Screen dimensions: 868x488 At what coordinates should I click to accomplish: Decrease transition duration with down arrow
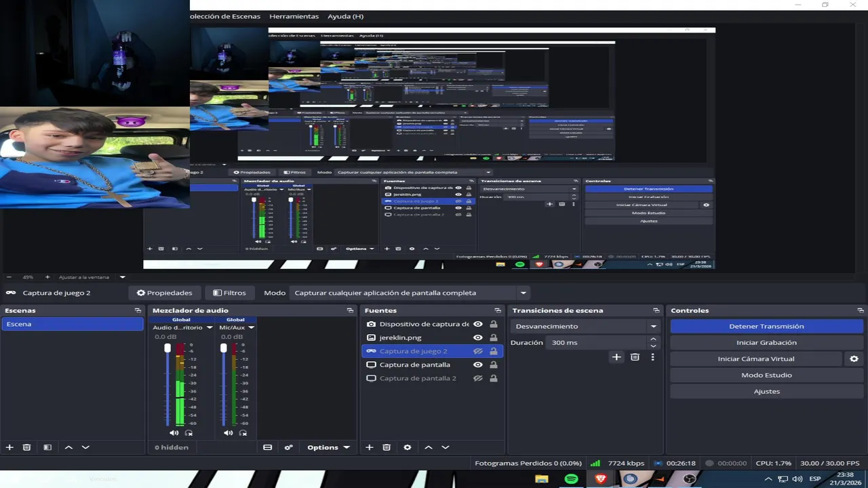tap(653, 346)
